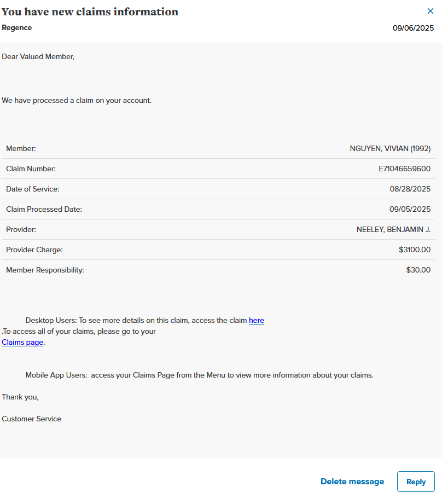
Task: Click the "Dear Valued Member," greeting
Action: [x=38, y=56]
